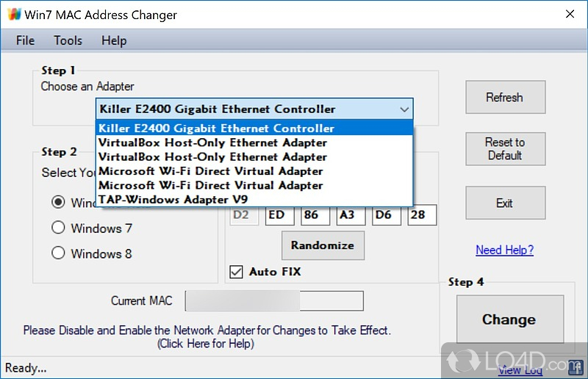Viewport: 588px width, 379px height.
Task: Close the Win7 MAC Address Changer window
Action: tap(570, 14)
